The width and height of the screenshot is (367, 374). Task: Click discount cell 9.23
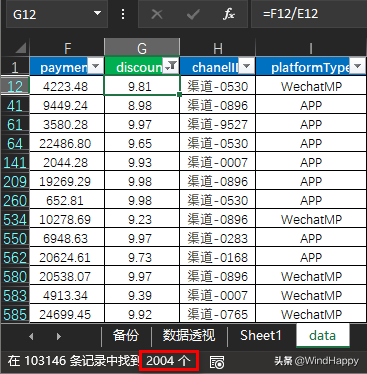(x=142, y=219)
